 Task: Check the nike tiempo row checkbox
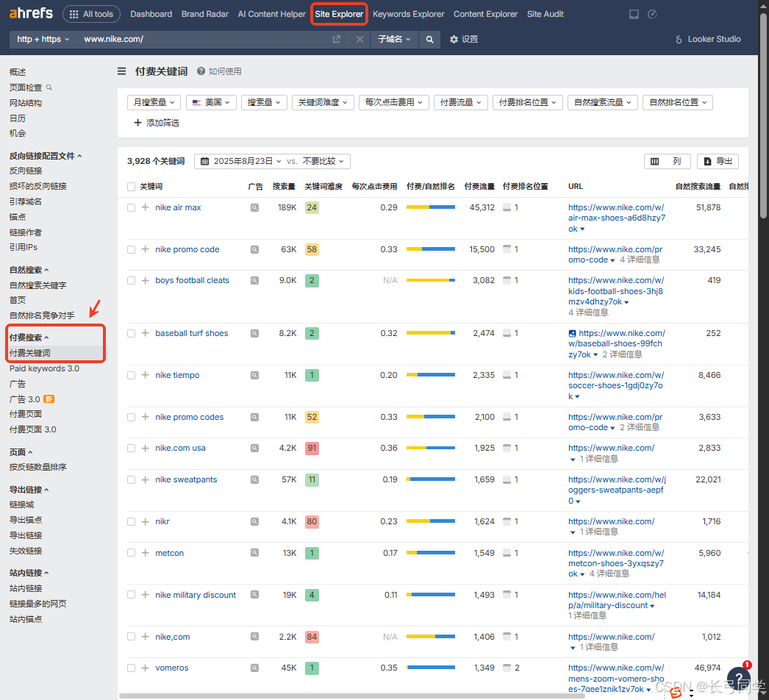pos(131,375)
